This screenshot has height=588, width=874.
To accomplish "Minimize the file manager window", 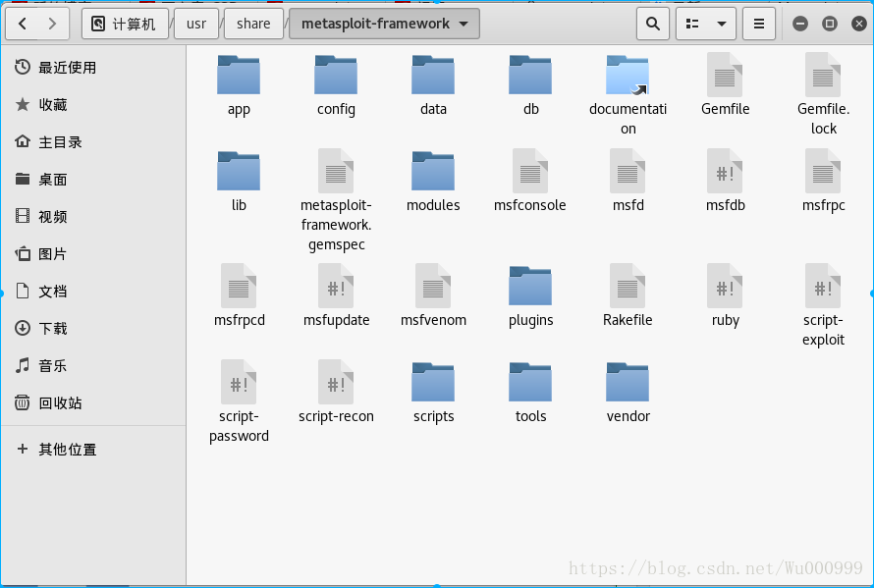I will (x=800, y=24).
